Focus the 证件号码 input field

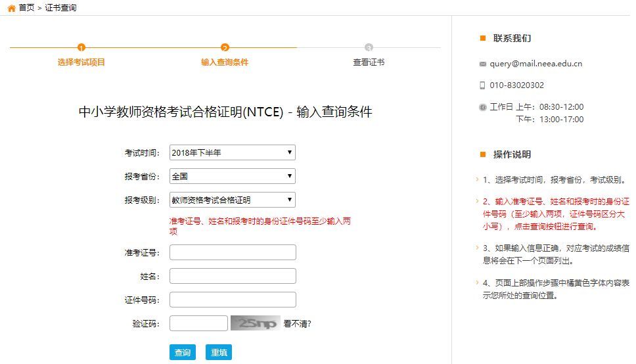(233, 300)
